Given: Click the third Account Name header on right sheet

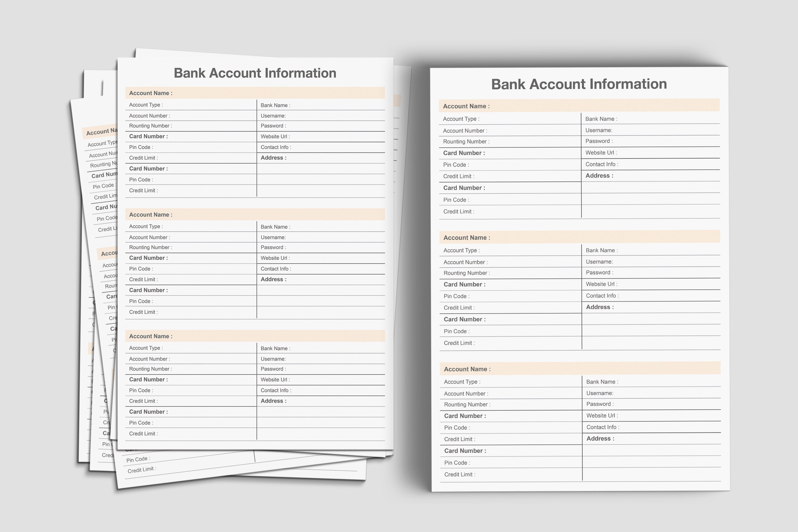Looking at the screenshot, I should tap(467, 369).
